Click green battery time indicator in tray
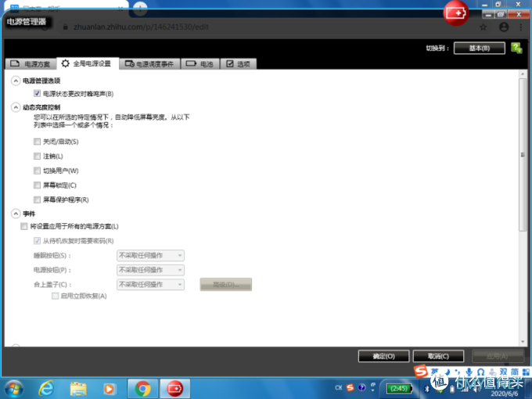532x399 pixels. pos(397,388)
